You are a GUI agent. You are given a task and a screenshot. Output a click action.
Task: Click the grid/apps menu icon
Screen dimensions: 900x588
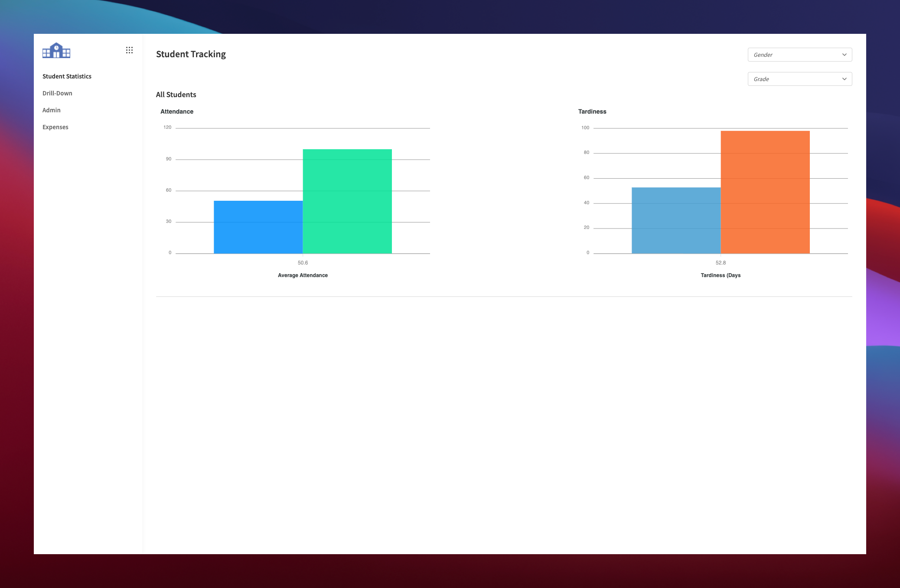[129, 51]
